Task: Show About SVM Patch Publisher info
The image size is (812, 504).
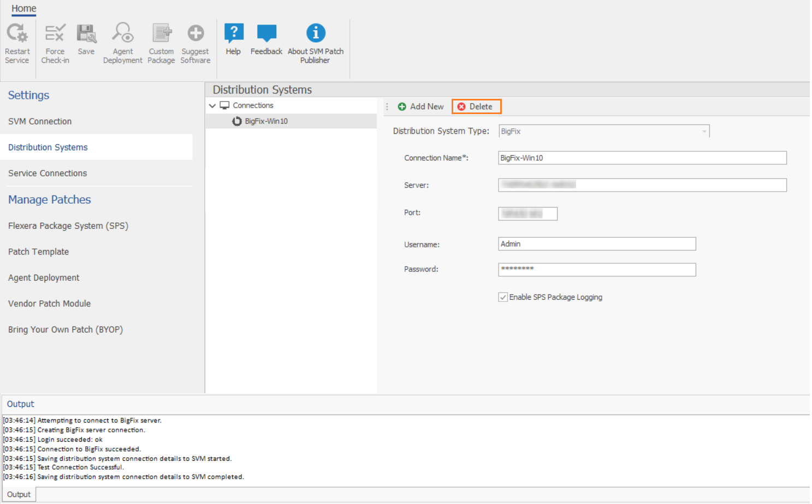Action: [316, 34]
